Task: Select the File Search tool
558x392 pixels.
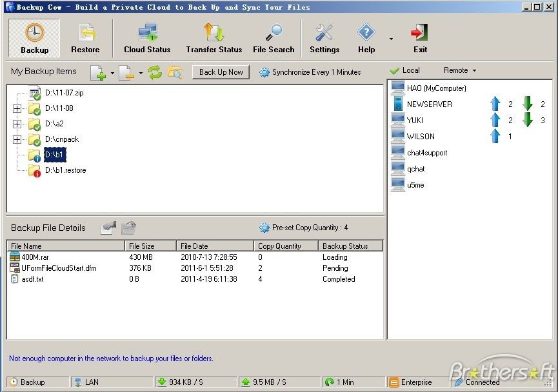Action: (x=274, y=37)
